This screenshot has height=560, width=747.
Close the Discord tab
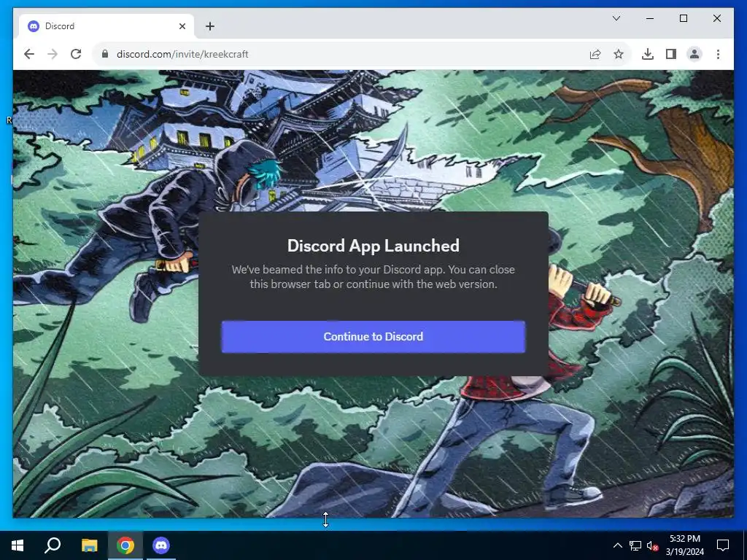(x=182, y=26)
